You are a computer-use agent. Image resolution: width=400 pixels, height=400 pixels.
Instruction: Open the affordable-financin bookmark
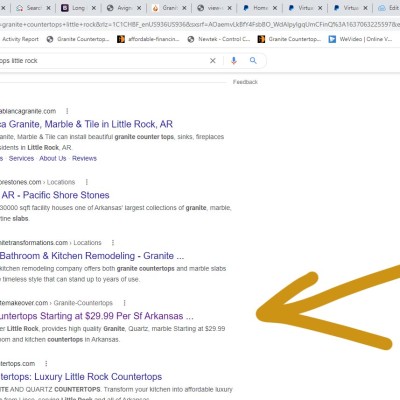[148, 39]
